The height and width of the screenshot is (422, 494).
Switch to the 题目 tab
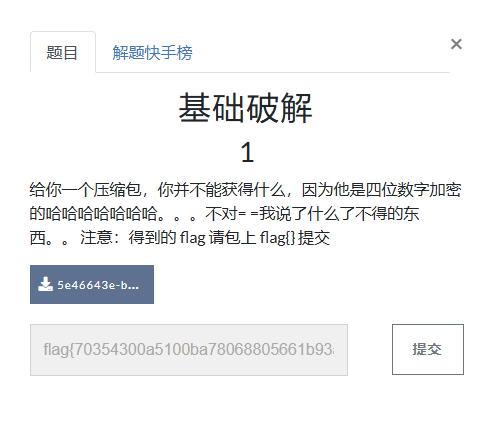[63, 52]
